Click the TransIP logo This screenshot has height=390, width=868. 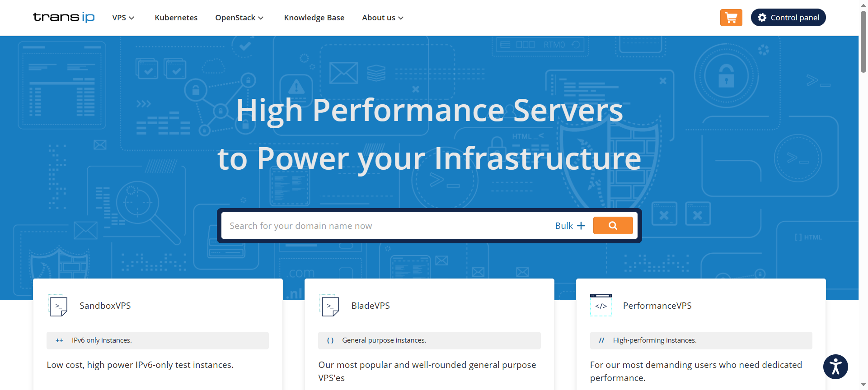coord(64,17)
